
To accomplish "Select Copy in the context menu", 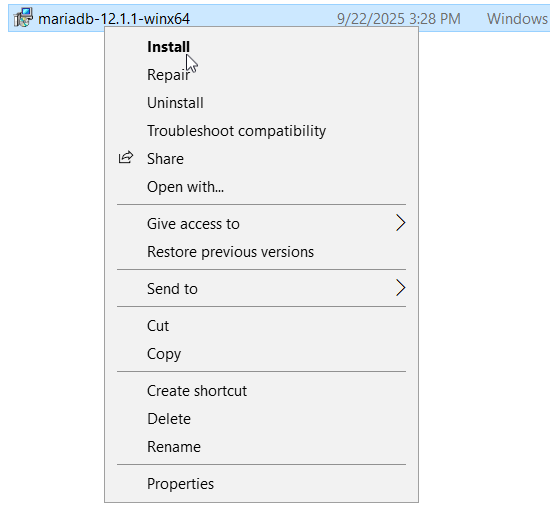I will tap(164, 354).
